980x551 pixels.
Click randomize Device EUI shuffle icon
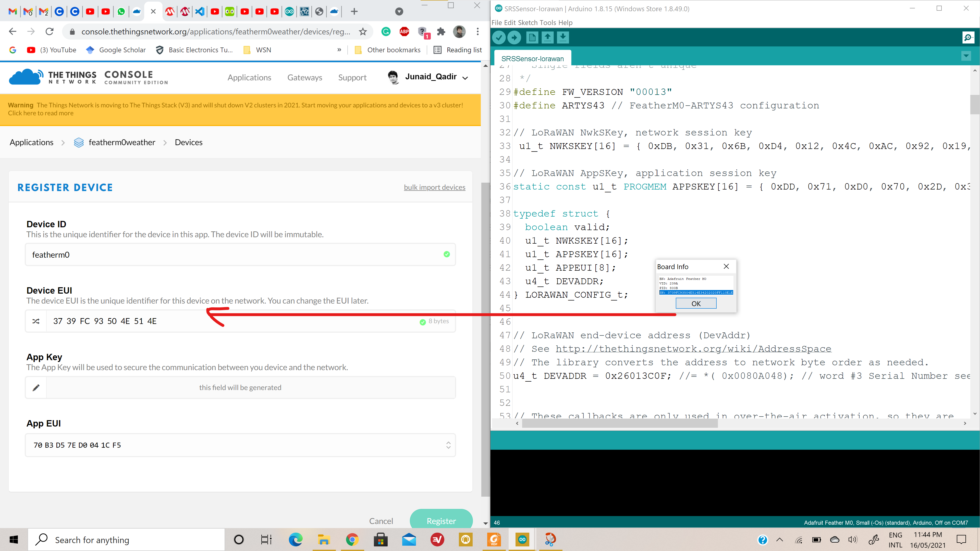[x=36, y=321]
